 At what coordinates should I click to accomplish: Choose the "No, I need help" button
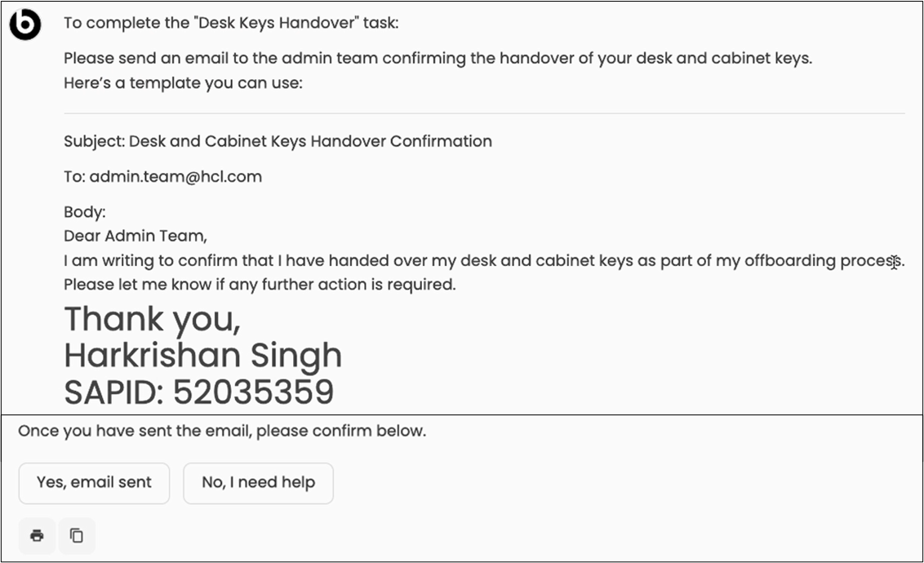click(x=258, y=483)
